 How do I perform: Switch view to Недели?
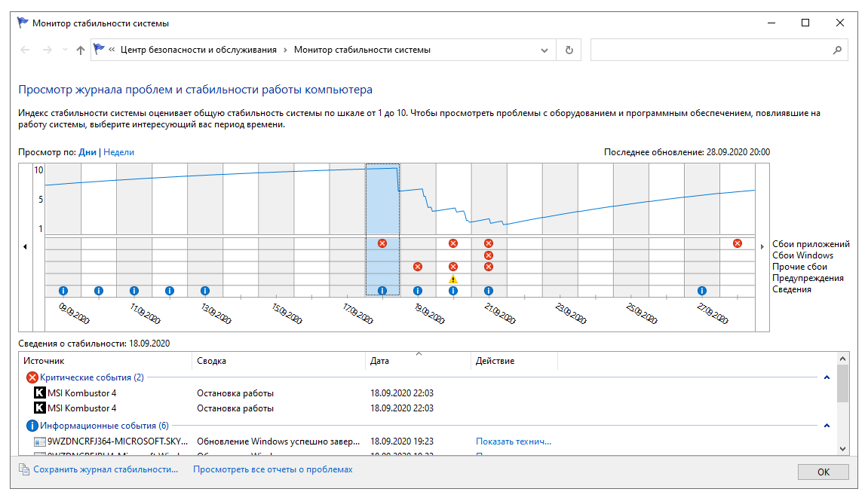tap(118, 152)
